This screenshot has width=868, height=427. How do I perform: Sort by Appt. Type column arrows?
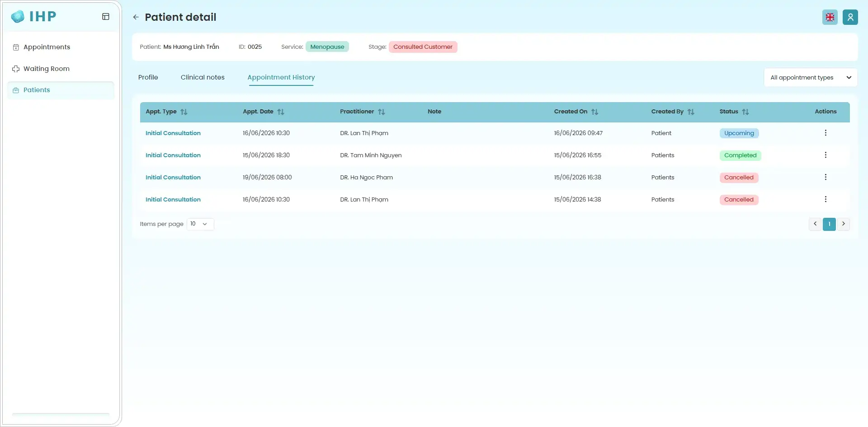click(x=184, y=112)
